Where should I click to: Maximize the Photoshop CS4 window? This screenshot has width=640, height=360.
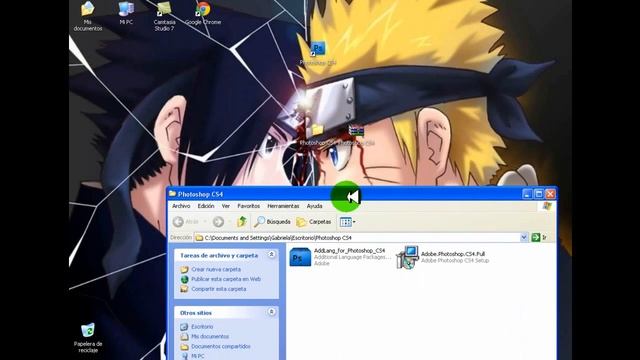point(539,194)
